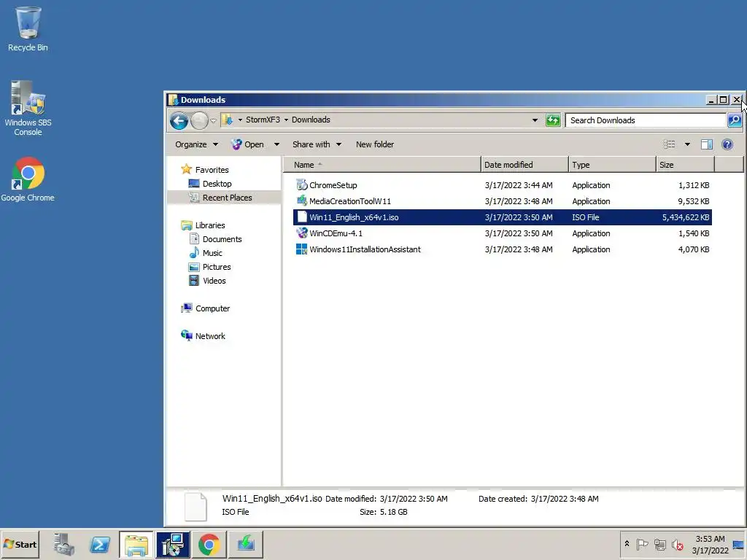Select the Google Chrome desktop shortcut
The width and height of the screenshot is (747, 560).
coord(28,179)
